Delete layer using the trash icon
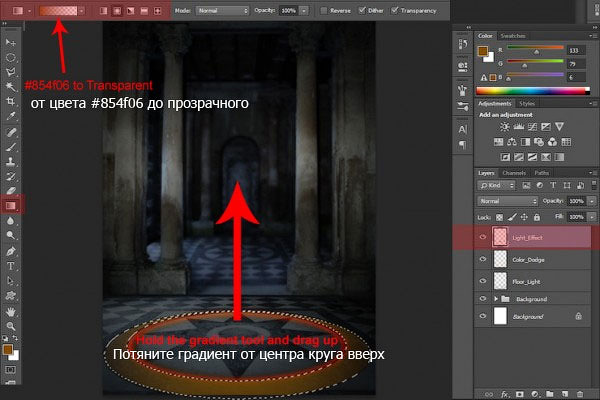The width and height of the screenshot is (600, 400). [x=579, y=394]
